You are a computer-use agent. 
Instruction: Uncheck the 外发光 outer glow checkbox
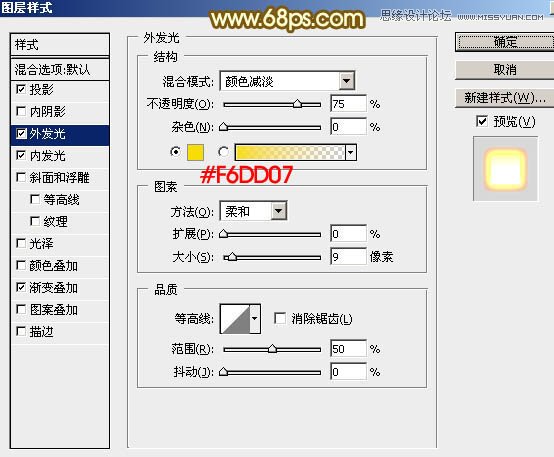21,134
